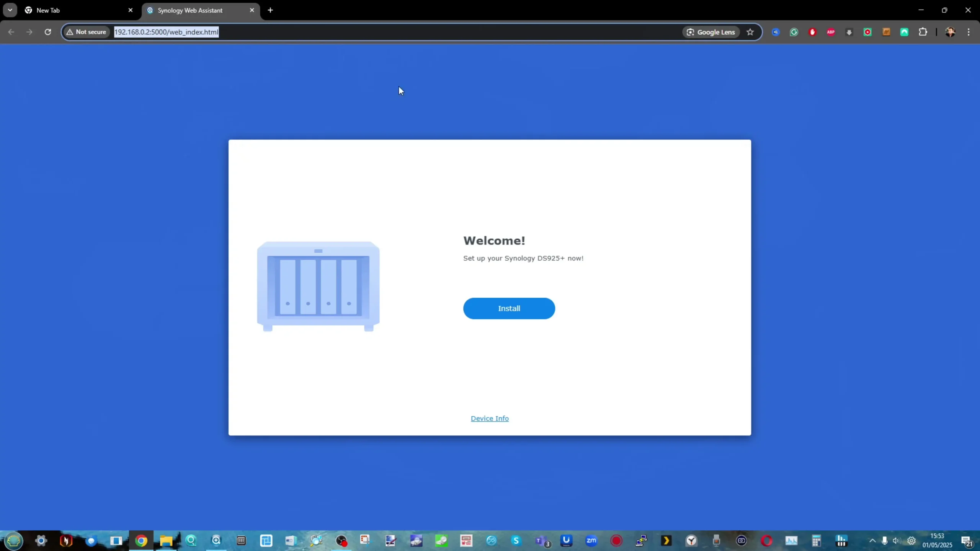Click the microphone tray icon
980x551 pixels.
click(x=884, y=541)
